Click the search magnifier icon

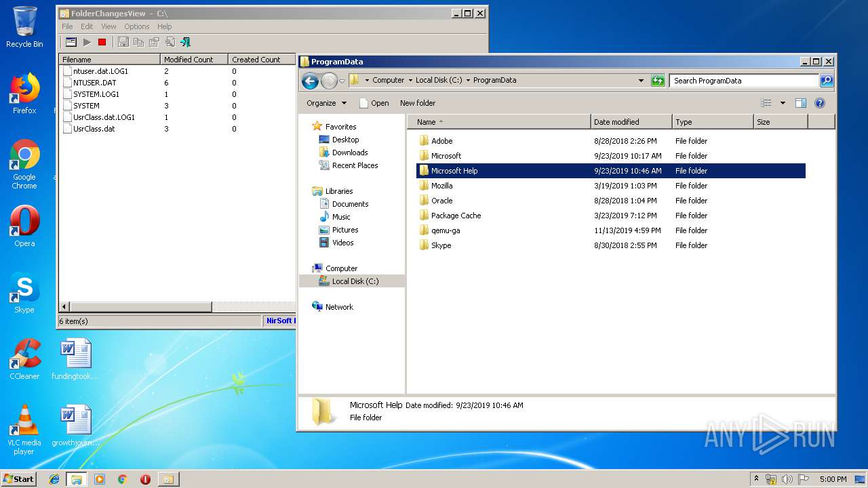[x=827, y=81]
